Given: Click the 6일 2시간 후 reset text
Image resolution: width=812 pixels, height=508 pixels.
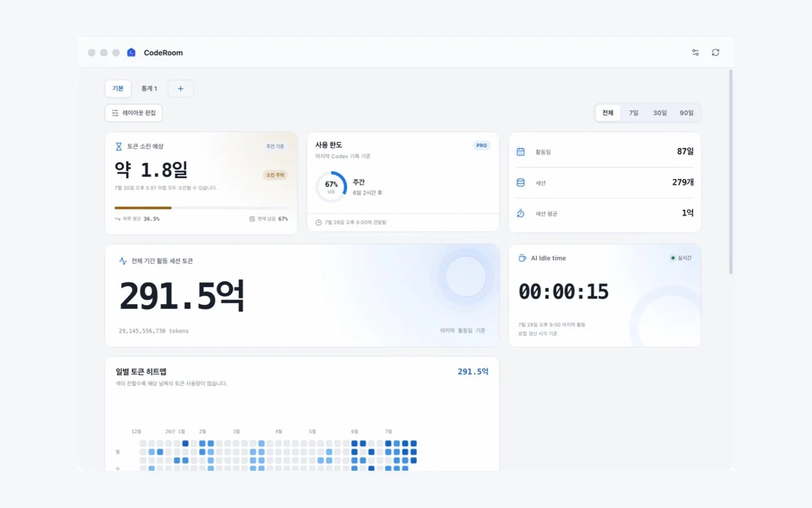Looking at the screenshot, I should (367, 193).
